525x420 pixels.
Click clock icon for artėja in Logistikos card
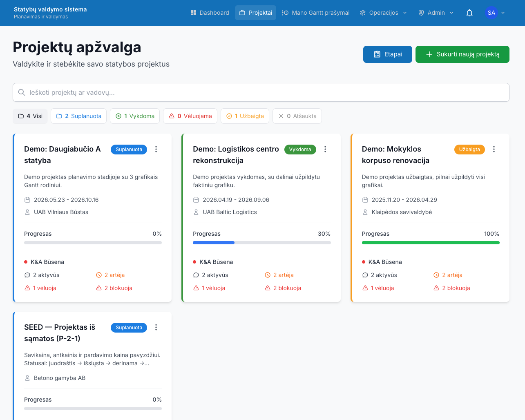tap(268, 275)
